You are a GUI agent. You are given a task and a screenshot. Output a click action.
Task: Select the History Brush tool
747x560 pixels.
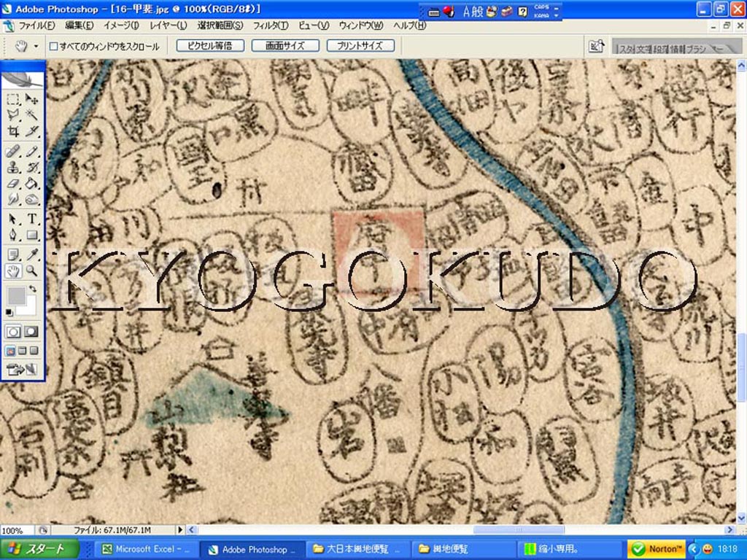pyautogui.click(x=31, y=168)
